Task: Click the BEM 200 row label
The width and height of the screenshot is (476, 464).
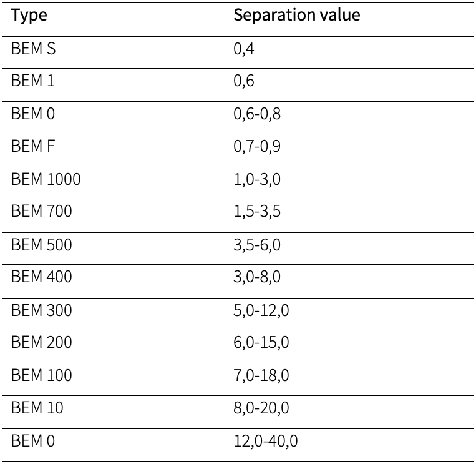Action: coord(42,342)
